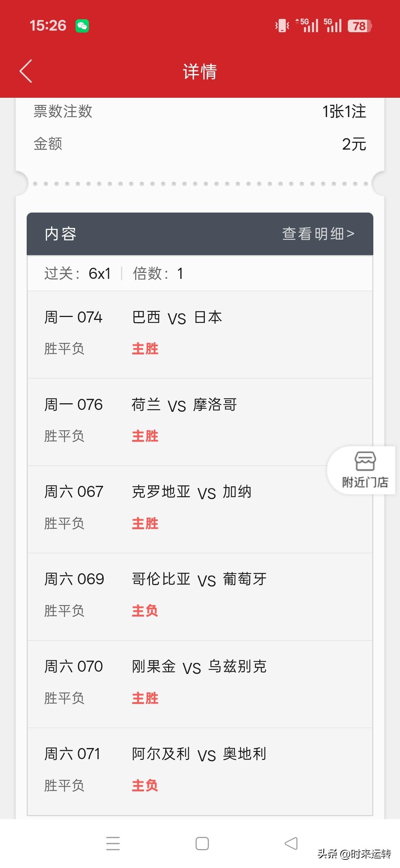The image size is (400, 868).
Task: Tap the 金额 2元 amount row
Action: tap(200, 144)
